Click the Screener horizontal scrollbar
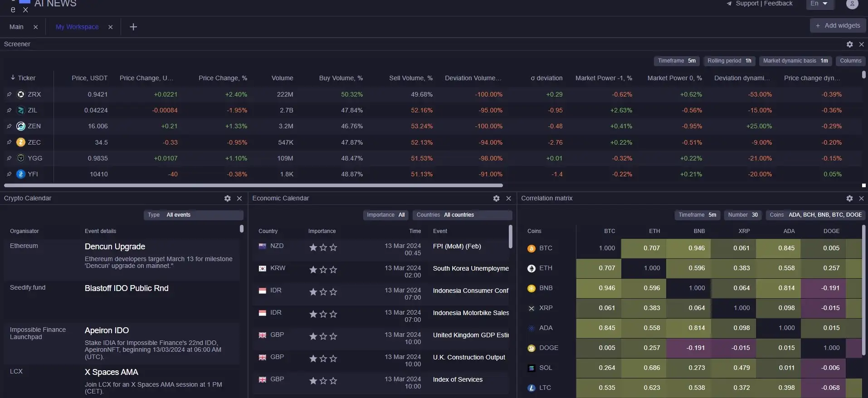Screen dimensions: 868x398 [x=253, y=185]
